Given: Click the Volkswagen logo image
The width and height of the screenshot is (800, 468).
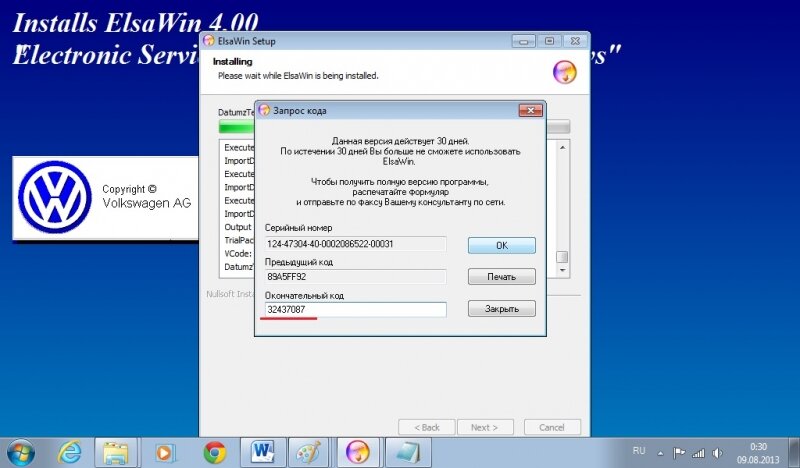Looking at the screenshot, I should point(55,197).
